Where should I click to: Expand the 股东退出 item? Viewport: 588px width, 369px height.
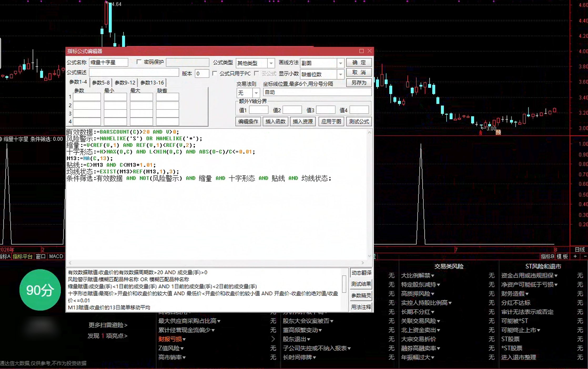pos(297,339)
